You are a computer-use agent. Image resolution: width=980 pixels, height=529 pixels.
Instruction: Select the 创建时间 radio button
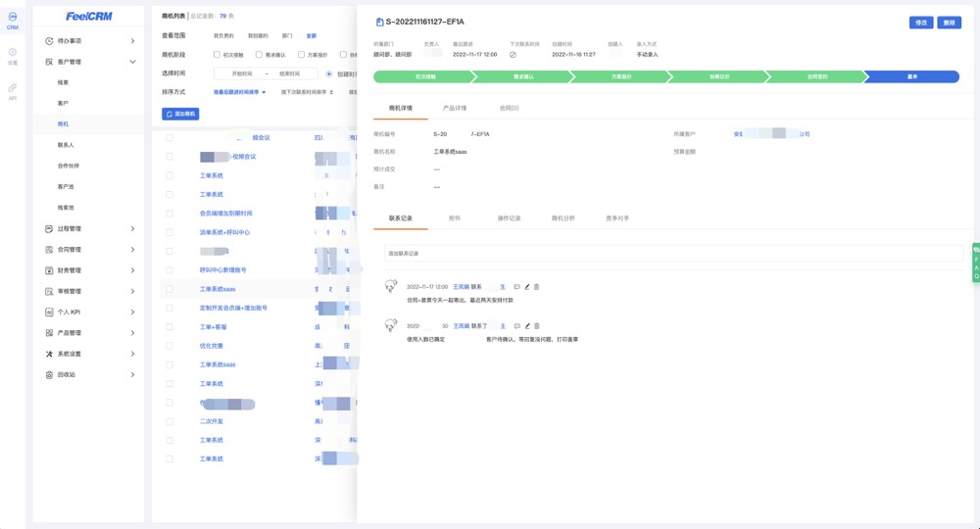coord(328,73)
